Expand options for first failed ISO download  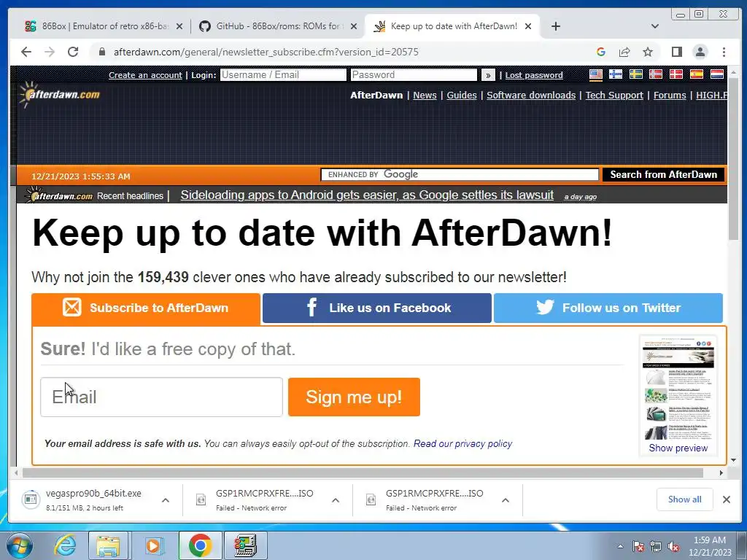(x=336, y=500)
